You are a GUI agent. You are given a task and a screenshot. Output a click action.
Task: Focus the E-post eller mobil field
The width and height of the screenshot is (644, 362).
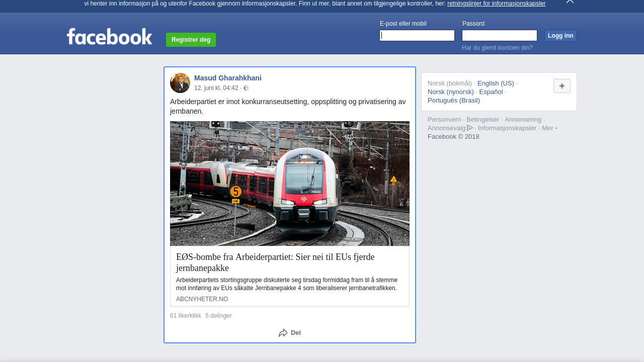(417, 35)
